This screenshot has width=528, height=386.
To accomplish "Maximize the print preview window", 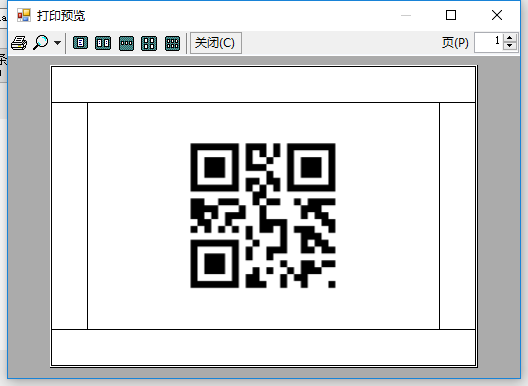I will coord(451,15).
